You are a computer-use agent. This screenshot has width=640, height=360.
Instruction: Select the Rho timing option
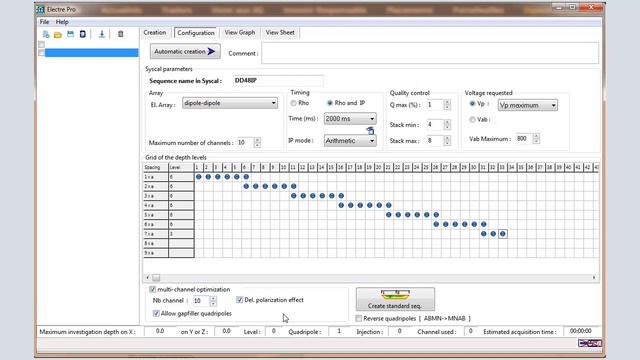[293, 103]
